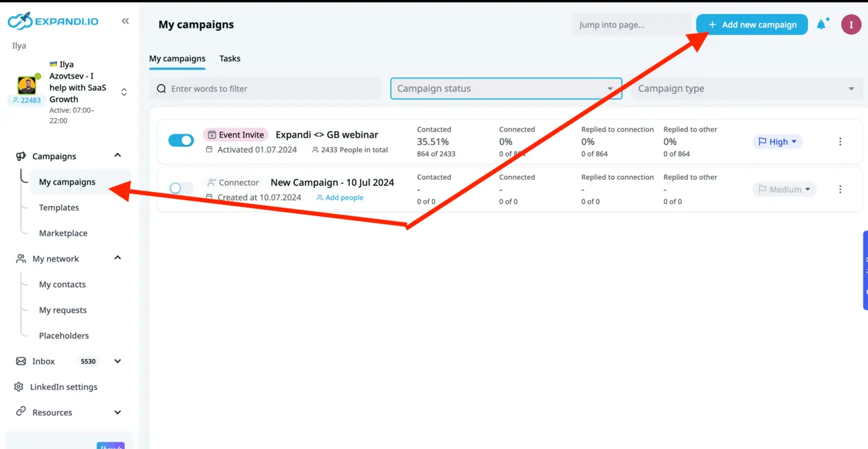Image resolution: width=868 pixels, height=449 pixels.
Task: Activate the New Campaign - 10 Jul 2024 toggle
Action: point(181,189)
